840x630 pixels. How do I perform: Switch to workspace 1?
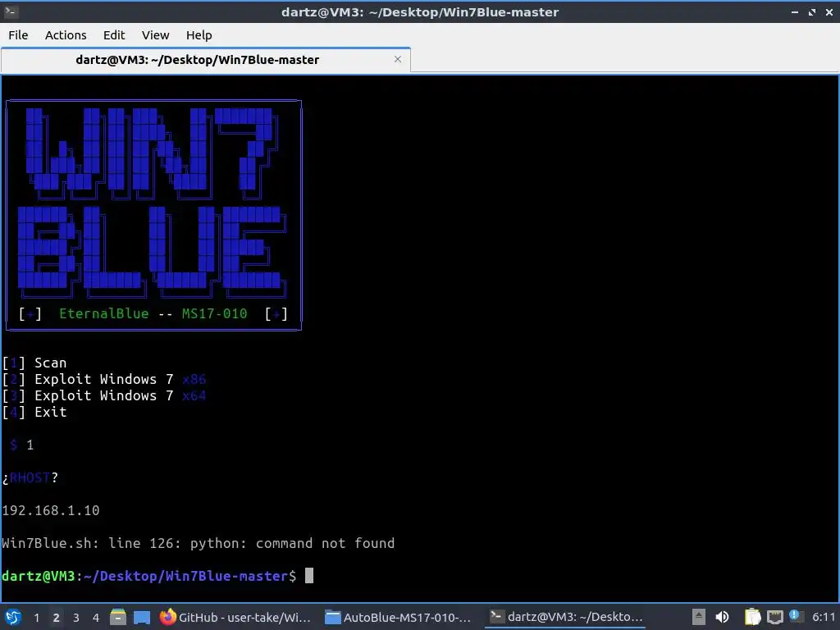36,618
